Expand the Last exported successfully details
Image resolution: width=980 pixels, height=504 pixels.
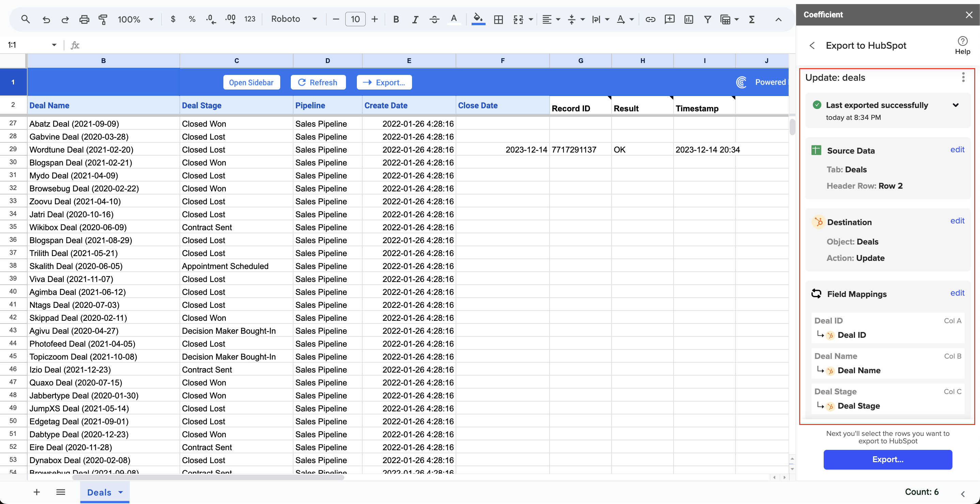(x=955, y=105)
